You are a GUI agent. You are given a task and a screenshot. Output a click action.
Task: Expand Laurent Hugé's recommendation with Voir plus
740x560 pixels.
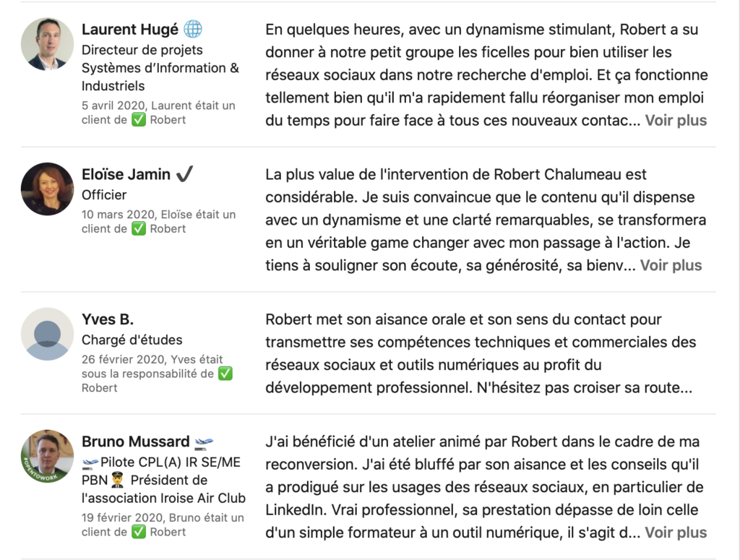tap(676, 121)
